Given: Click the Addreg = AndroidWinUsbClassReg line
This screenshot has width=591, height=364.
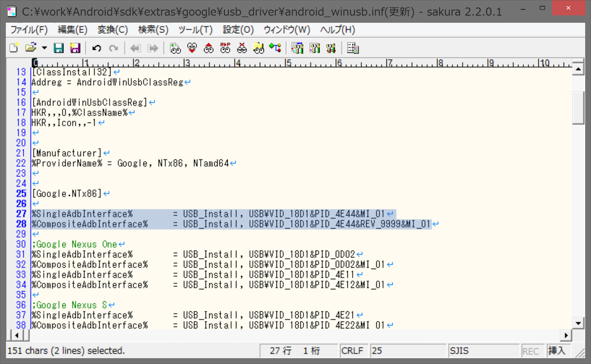Looking at the screenshot, I should click(x=107, y=82).
